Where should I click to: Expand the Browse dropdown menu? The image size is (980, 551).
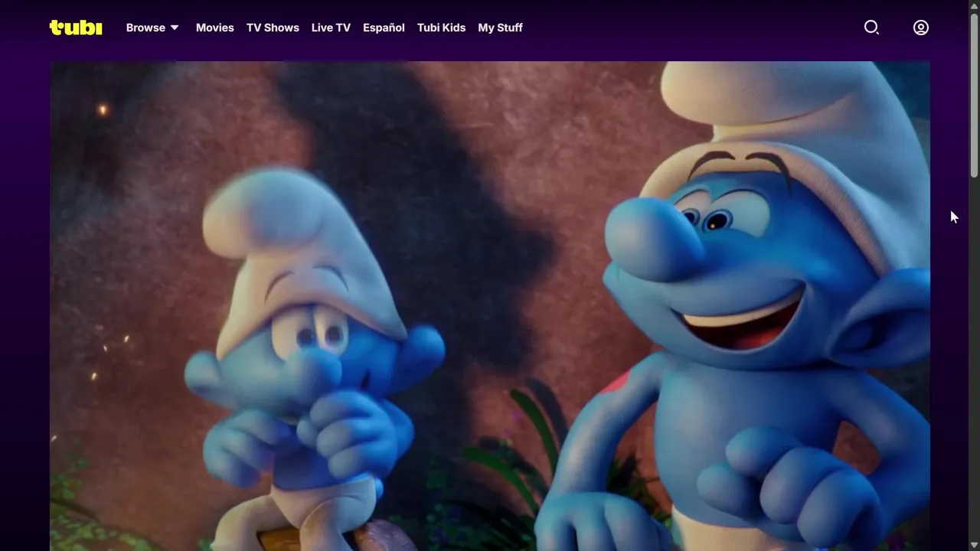(152, 28)
